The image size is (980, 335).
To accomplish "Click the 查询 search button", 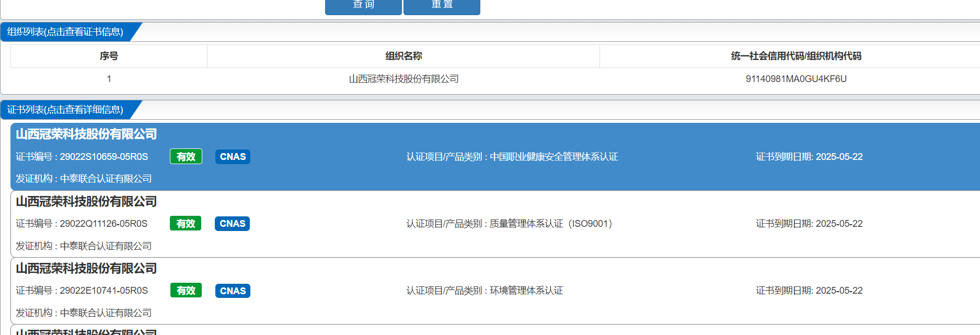I will pyautogui.click(x=363, y=6).
